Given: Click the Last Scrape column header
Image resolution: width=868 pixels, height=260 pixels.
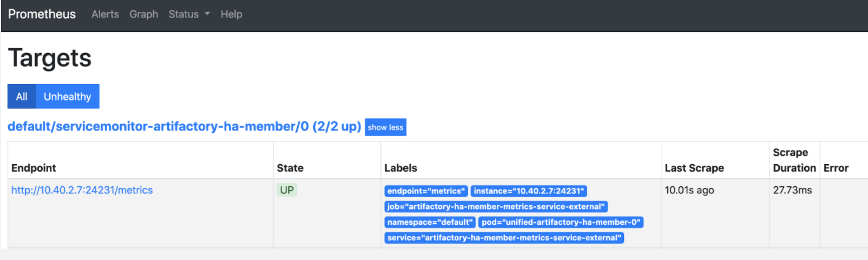Looking at the screenshot, I should click(694, 168).
